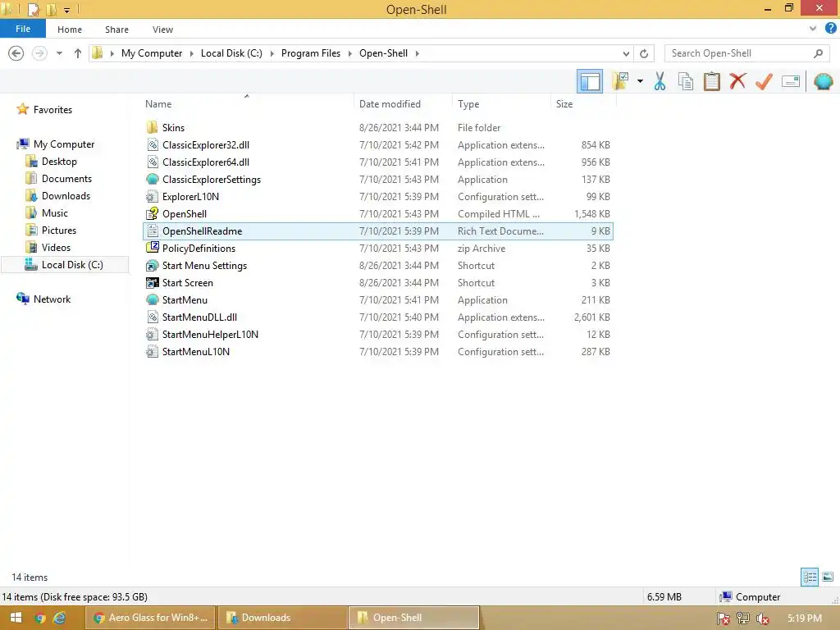Switch to the Home ribbon tab
The image size is (840, 630).
(70, 30)
